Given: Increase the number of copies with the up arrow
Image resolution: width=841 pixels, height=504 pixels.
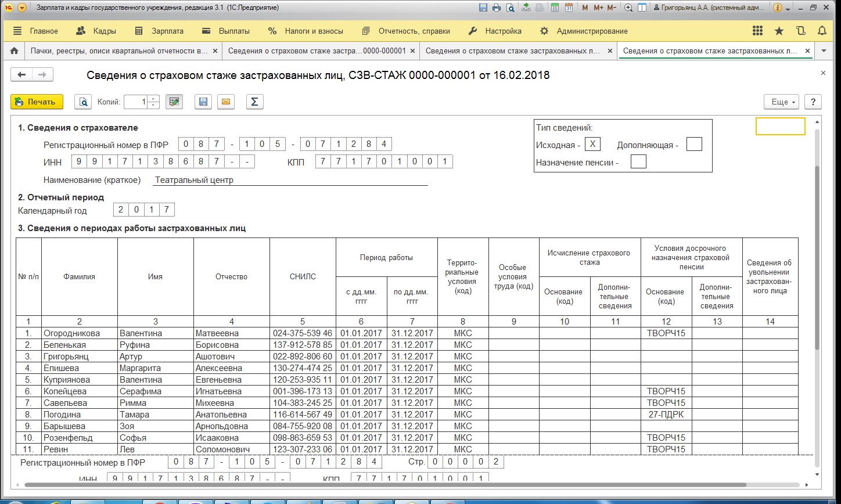Looking at the screenshot, I should [153, 99].
